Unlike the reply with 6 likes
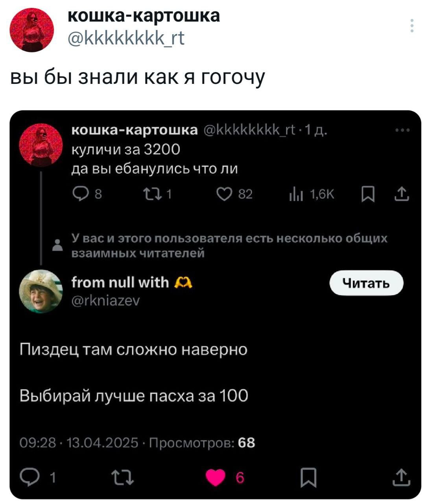Viewport: 430px width, 504px height. [216, 478]
